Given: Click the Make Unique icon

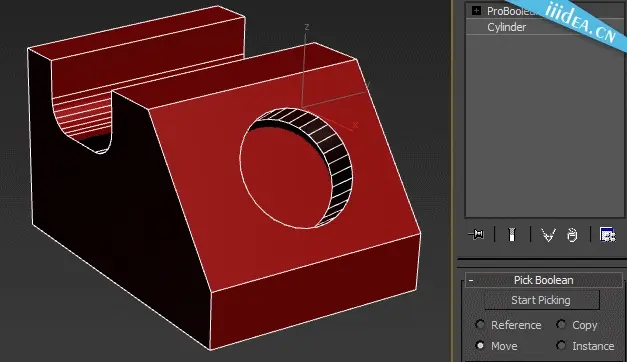Looking at the screenshot, I should pos(548,235).
